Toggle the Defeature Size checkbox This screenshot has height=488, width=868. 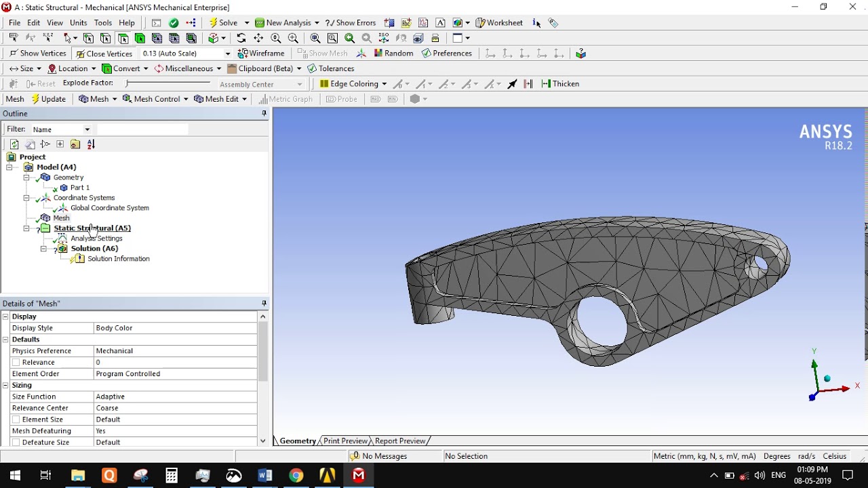point(16,442)
